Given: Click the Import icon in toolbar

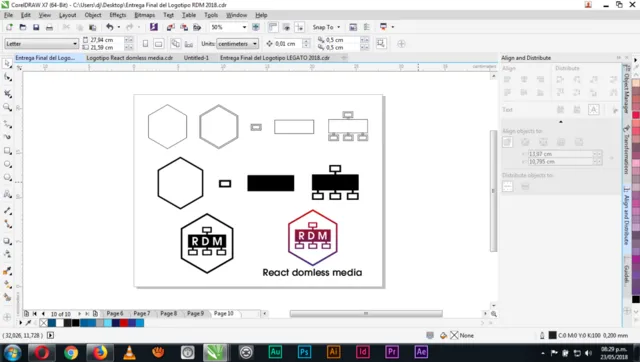Looking at the screenshot, I should pyautogui.click(x=170, y=27).
